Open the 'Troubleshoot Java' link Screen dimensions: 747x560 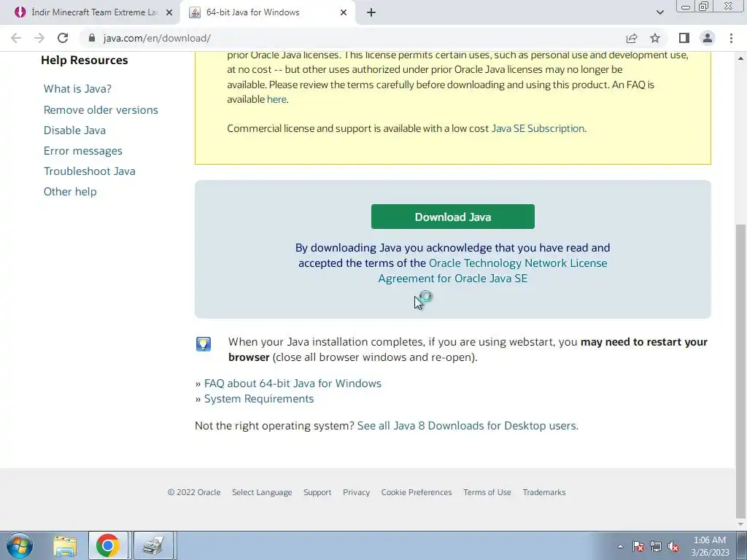pos(90,171)
